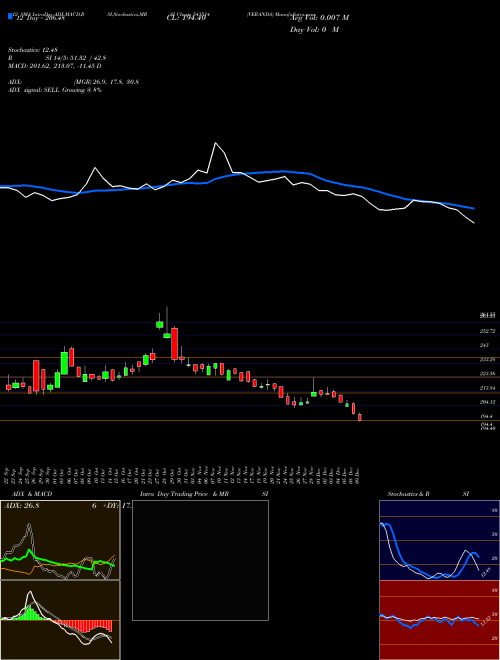
Task: Click the 'MACD: 201.62, 213.07, -11.45 D' line
Action: (x=55, y=66)
